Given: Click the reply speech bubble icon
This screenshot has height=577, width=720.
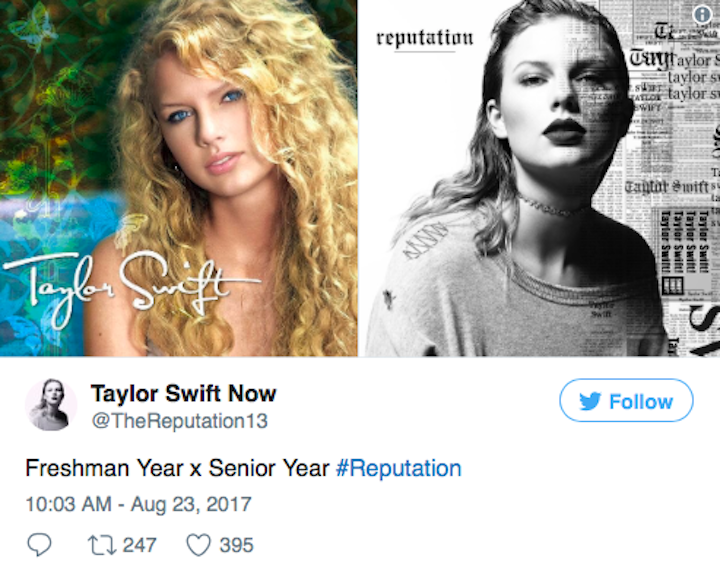Looking at the screenshot, I should click(38, 545).
